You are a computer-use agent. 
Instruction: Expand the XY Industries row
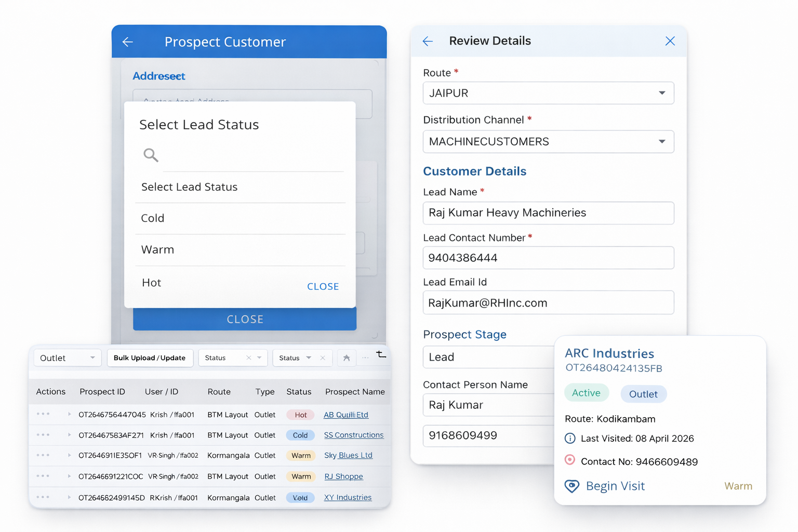point(69,497)
